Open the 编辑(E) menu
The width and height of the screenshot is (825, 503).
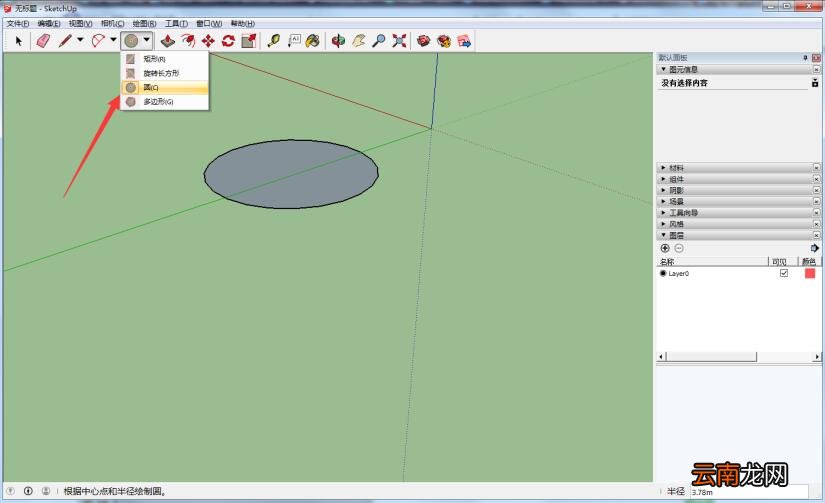point(49,24)
